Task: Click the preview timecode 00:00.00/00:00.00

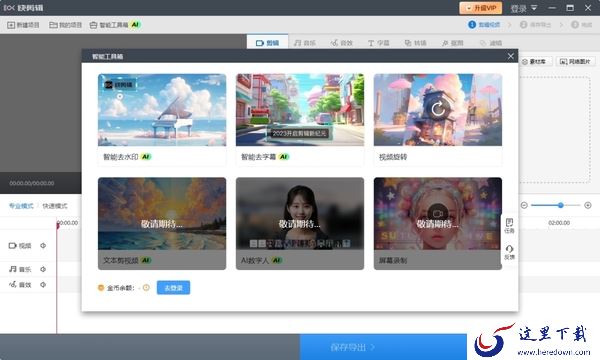Action: pyautogui.click(x=32, y=183)
